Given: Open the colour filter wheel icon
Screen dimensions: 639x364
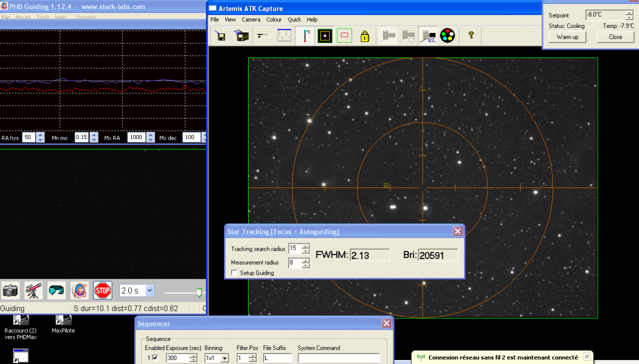Looking at the screenshot, I should point(447,36).
